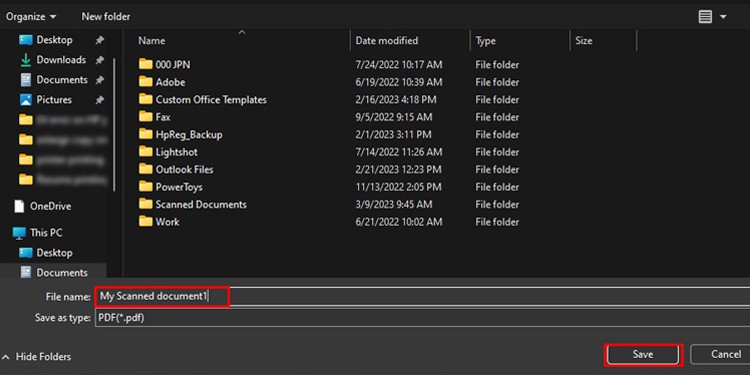Select pinned Documents in Quick access
The image size is (750, 375).
click(62, 80)
